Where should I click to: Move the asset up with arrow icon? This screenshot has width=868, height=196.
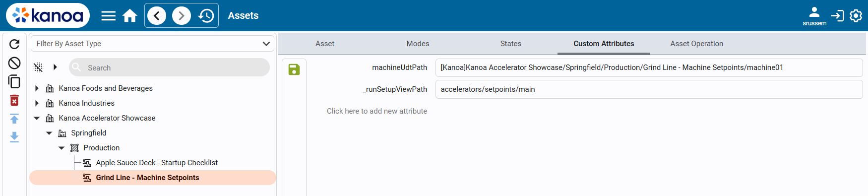[x=14, y=119]
